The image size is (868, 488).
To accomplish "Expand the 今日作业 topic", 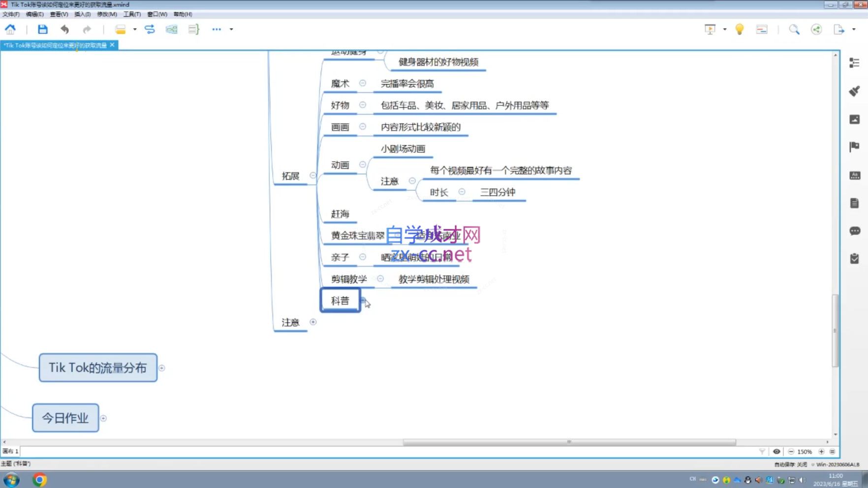I will click(x=103, y=419).
